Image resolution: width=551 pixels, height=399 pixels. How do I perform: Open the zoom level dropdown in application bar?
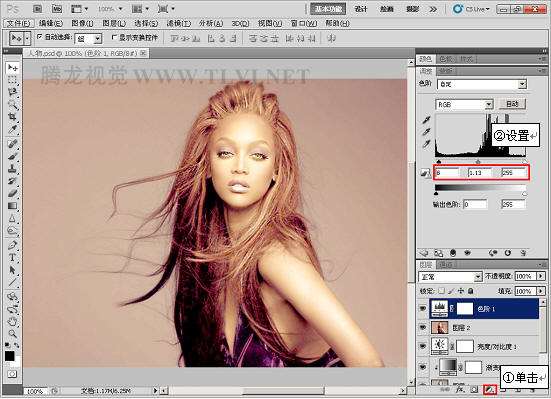coord(120,9)
